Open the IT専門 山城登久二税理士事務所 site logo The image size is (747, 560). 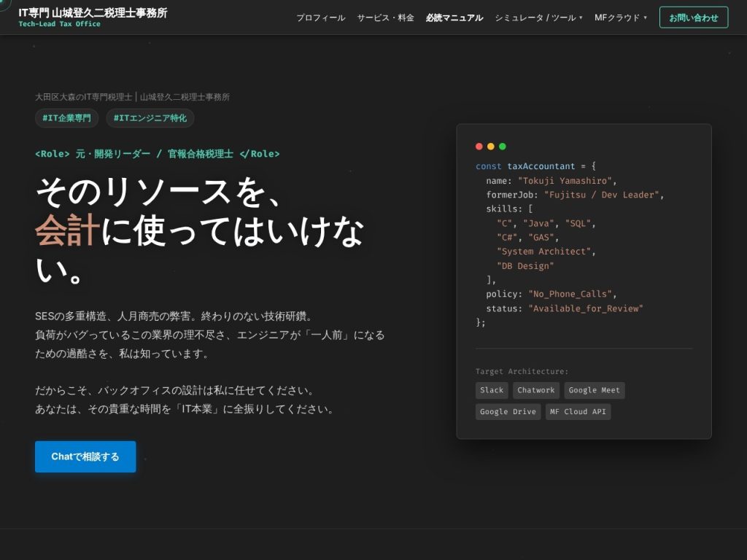coord(93,13)
